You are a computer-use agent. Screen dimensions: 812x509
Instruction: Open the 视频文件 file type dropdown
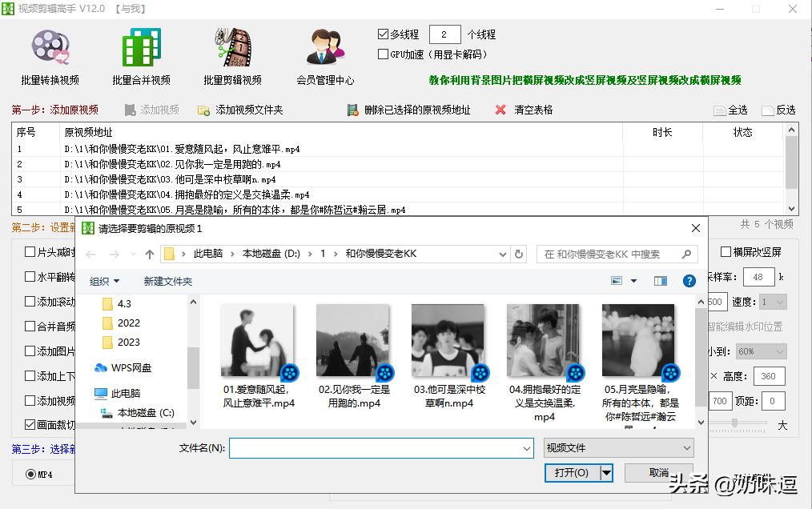click(618, 447)
